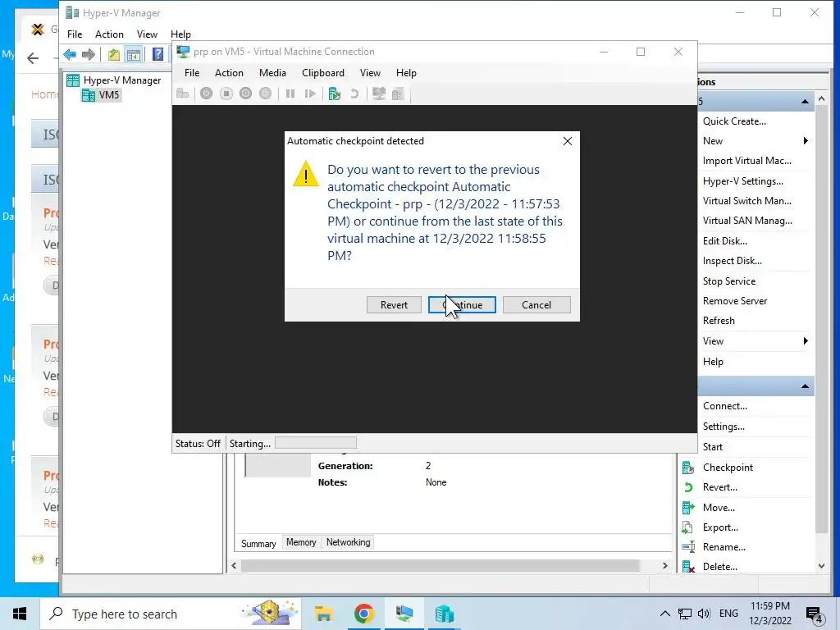Click Inspect Disk... action

(x=733, y=261)
